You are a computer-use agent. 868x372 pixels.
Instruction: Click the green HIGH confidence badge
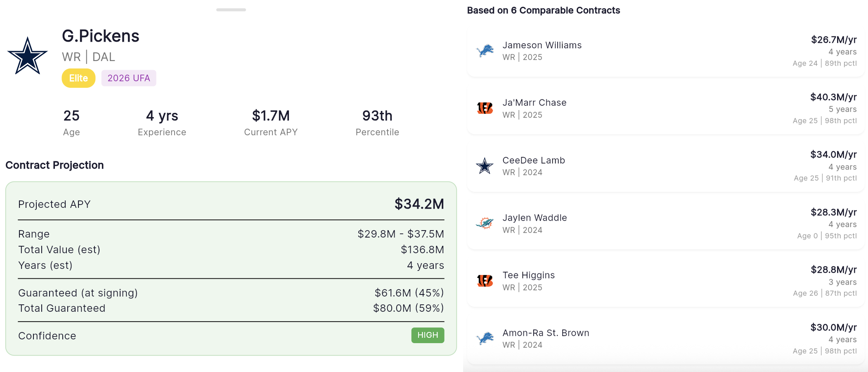coord(428,335)
